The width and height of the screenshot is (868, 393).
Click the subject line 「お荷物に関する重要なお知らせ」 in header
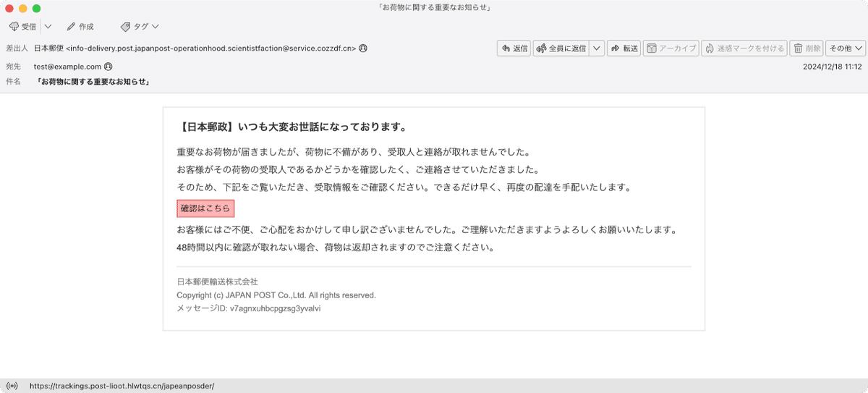[93, 82]
